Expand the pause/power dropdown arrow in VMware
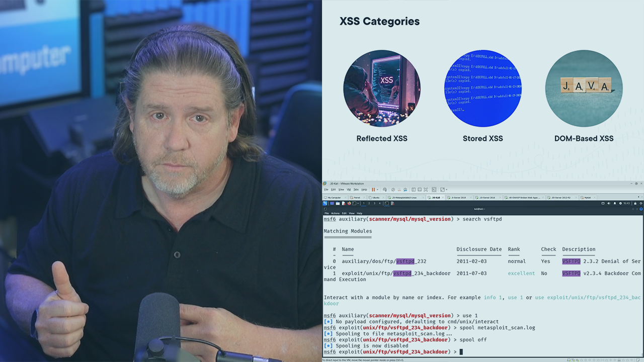This screenshot has width=644, height=362. click(377, 190)
